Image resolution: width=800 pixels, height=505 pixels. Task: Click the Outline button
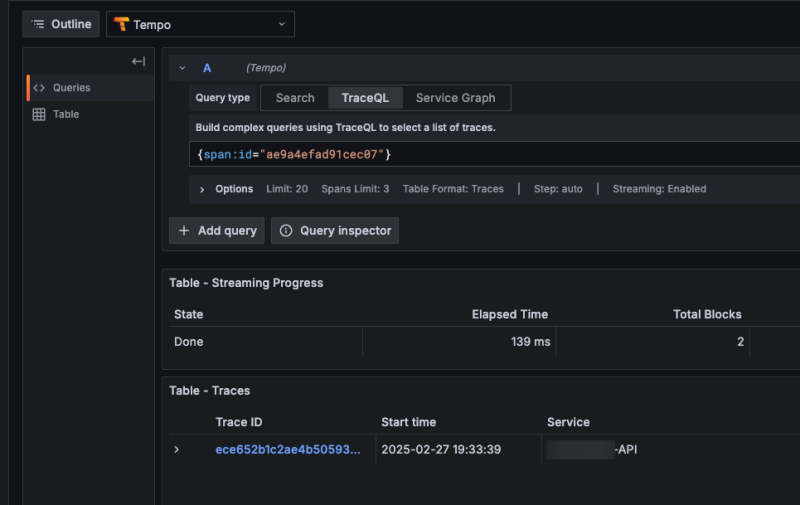(61, 24)
